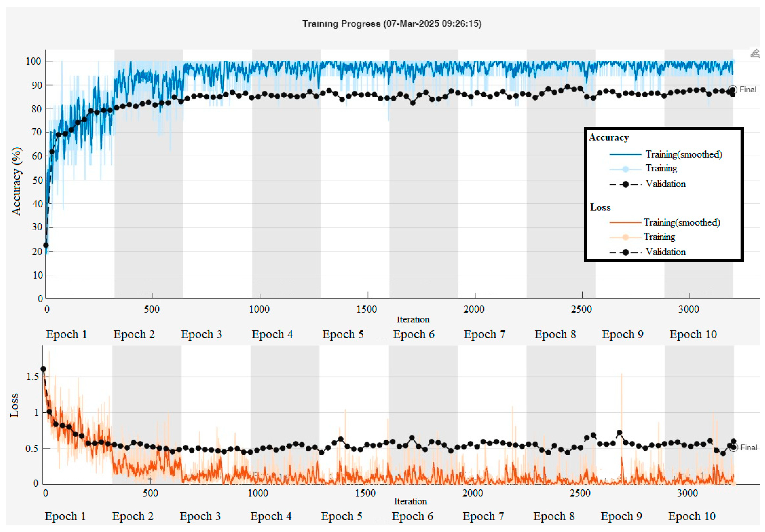765x532 pixels.
Task: Click the black loss Validation legend marker
Action: click(x=625, y=252)
